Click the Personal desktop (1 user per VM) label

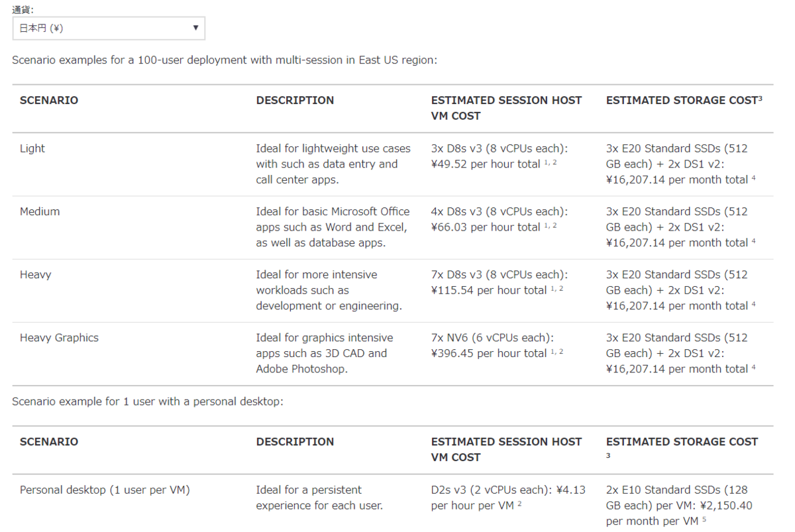(x=105, y=490)
